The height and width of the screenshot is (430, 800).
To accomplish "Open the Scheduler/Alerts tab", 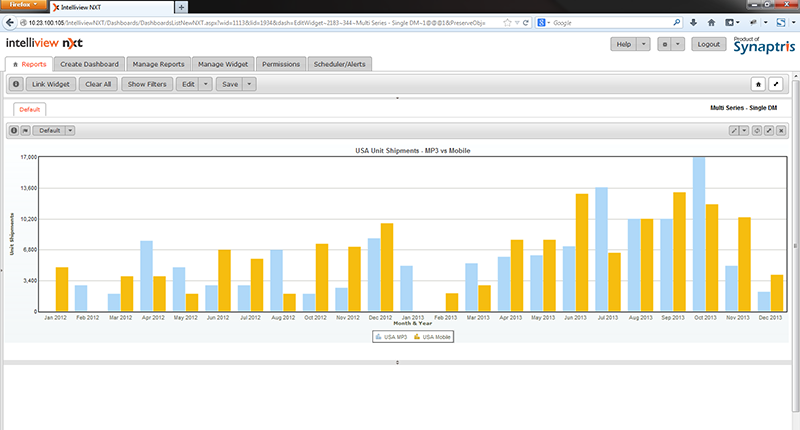I will [341, 64].
